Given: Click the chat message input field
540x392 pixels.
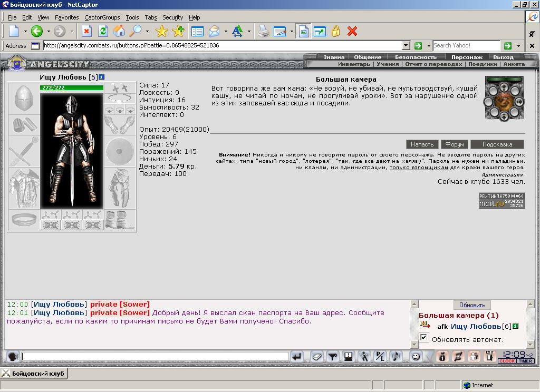Looking at the screenshot, I should 155,356.
